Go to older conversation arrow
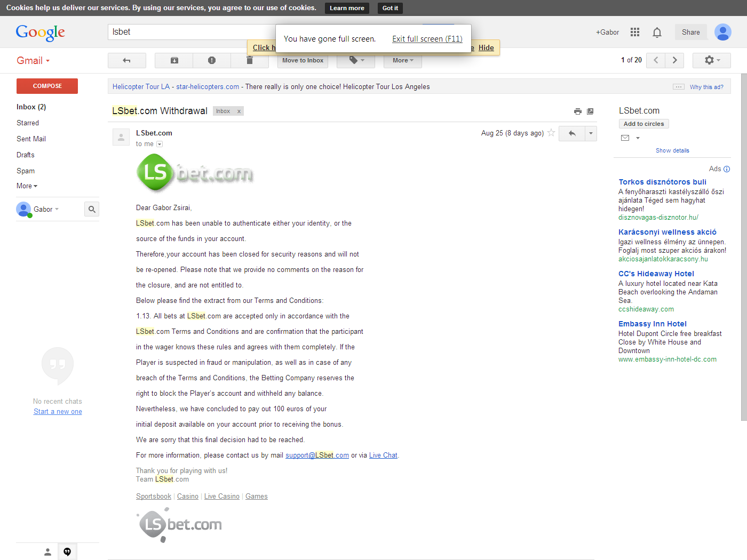The height and width of the screenshot is (560, 747). click(x=675, y=60)
